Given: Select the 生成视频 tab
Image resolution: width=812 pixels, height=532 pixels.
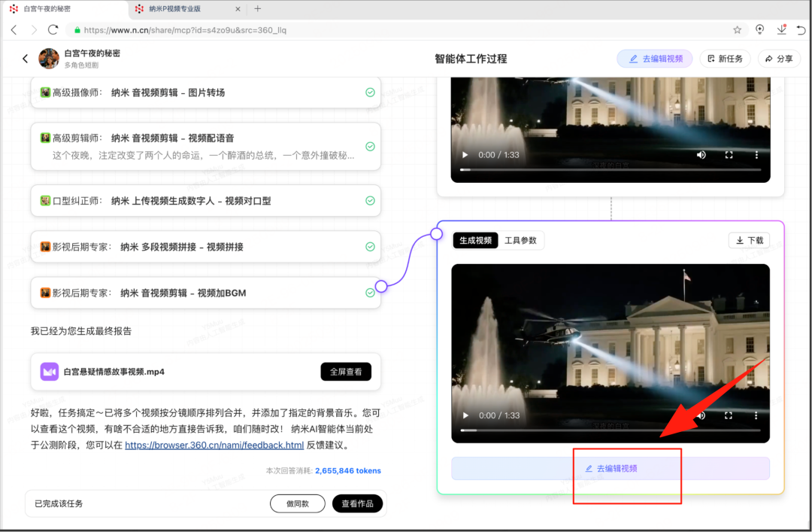Looking at the screenshot, I should pyautogui.click(x=475, y=240).
